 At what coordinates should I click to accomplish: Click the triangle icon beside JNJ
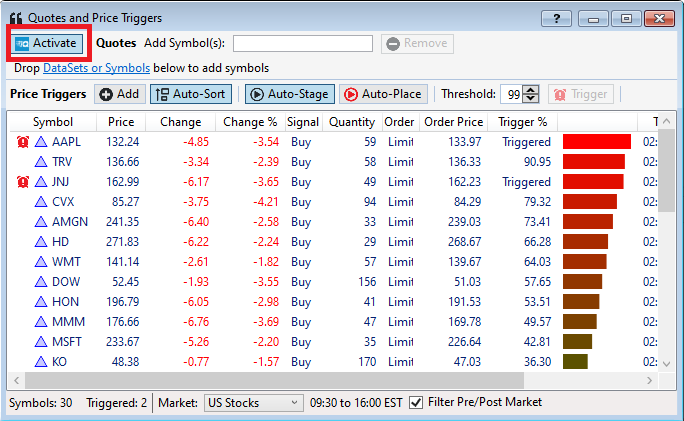tap(41, 181)
